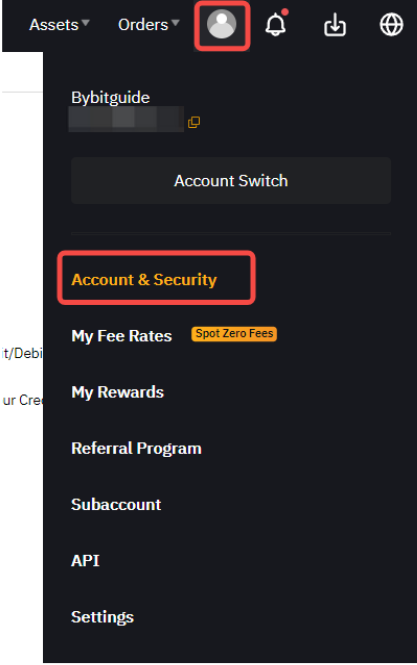Select Account & Security

[x=144, y=279]
